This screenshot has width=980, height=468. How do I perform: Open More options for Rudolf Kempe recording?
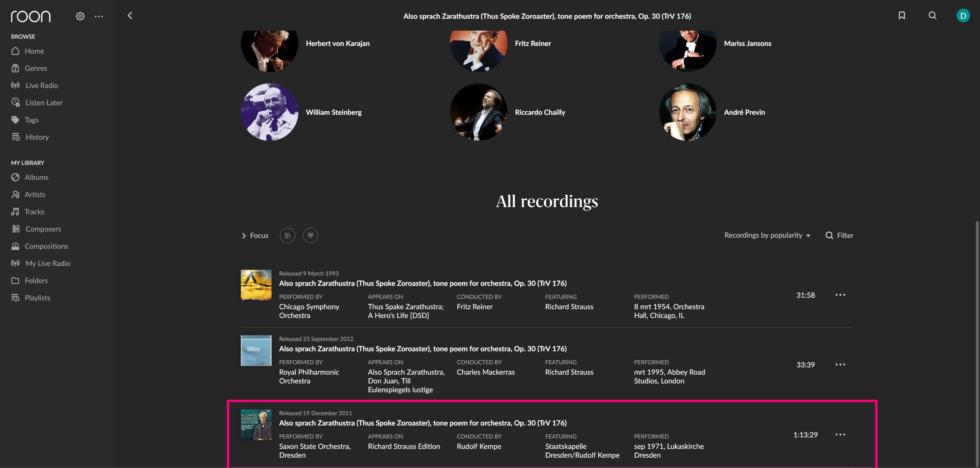840,434
